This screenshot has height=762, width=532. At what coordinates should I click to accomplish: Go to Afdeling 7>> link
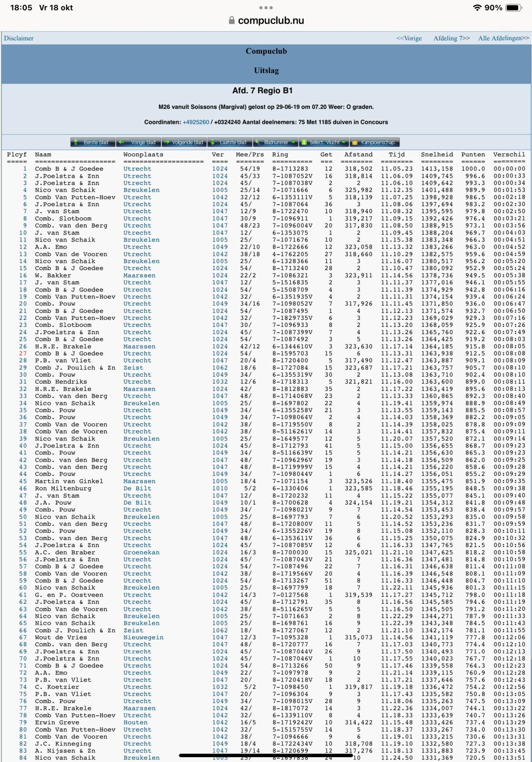coord(451,38)
